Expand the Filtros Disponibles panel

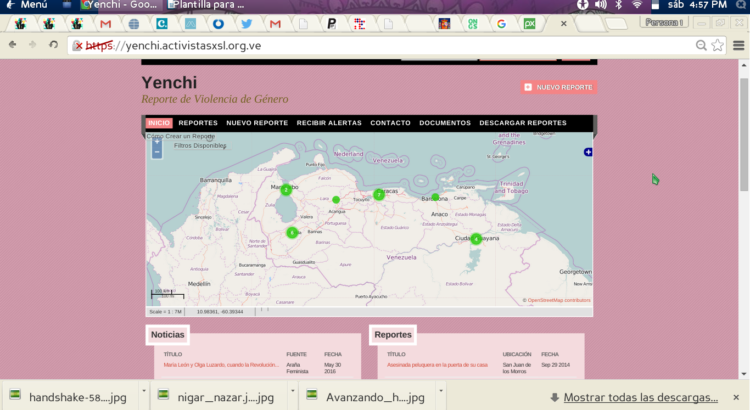pos(199,146)
